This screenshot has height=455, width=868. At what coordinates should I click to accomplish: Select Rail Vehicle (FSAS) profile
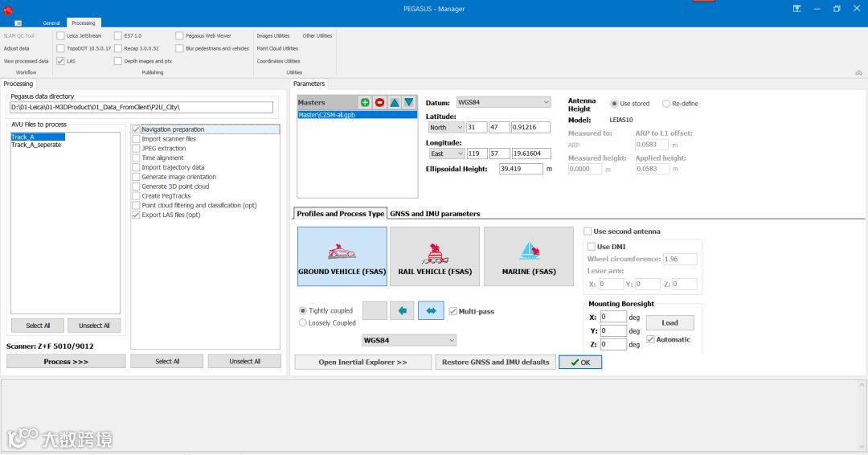(x=435, y=256)
